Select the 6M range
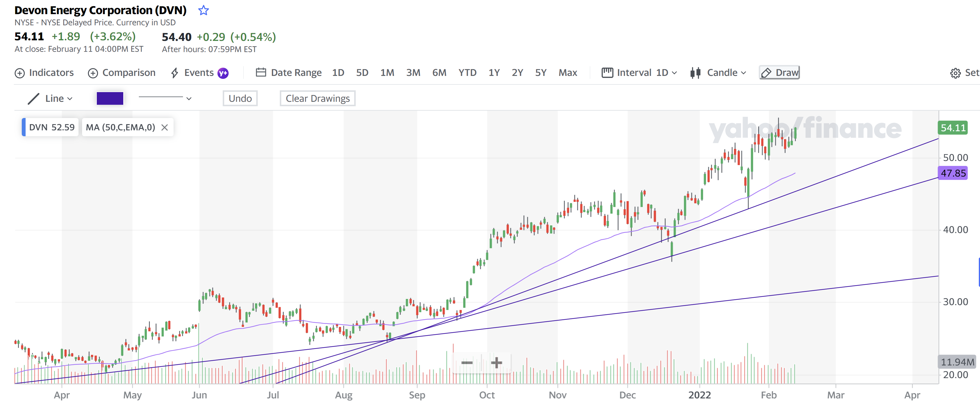Screen dimensions: 980x414 tap(440, 73)
